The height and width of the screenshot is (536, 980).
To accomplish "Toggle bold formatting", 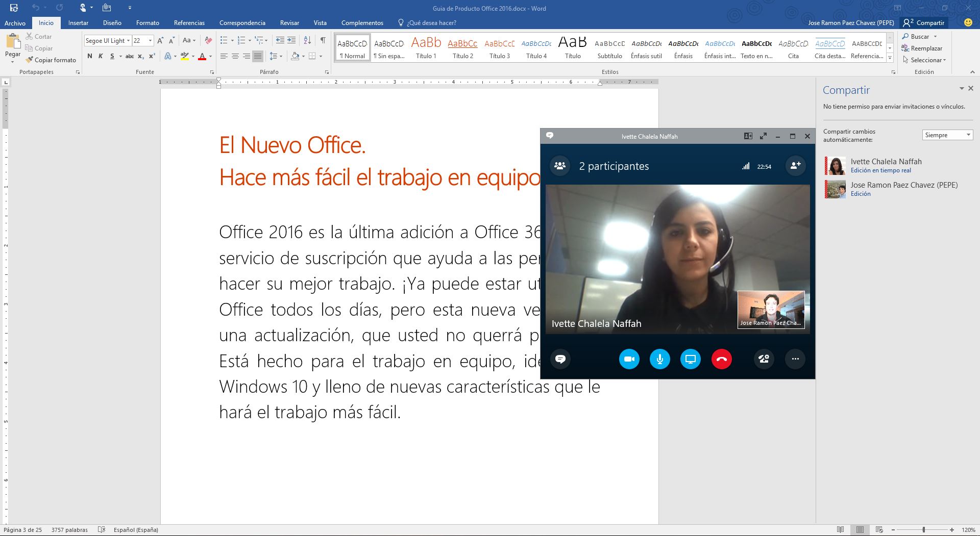I will pyautogui.click(x=89, y=56).
